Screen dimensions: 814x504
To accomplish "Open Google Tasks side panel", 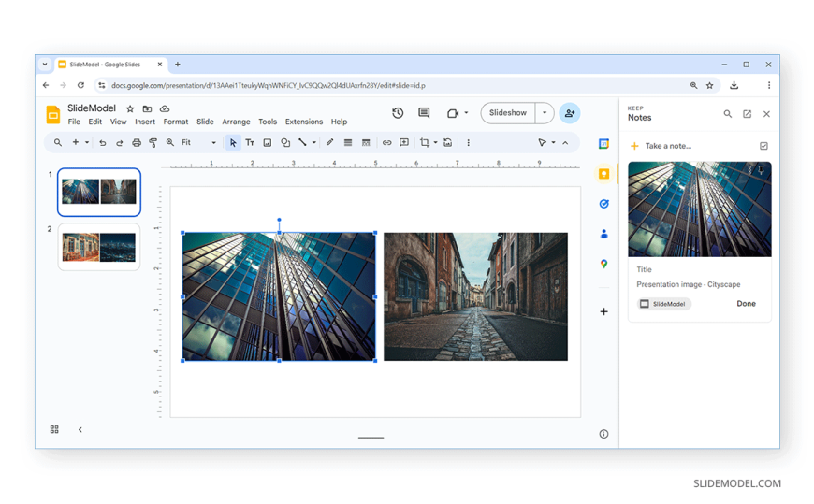I will [x=603, y=204].
